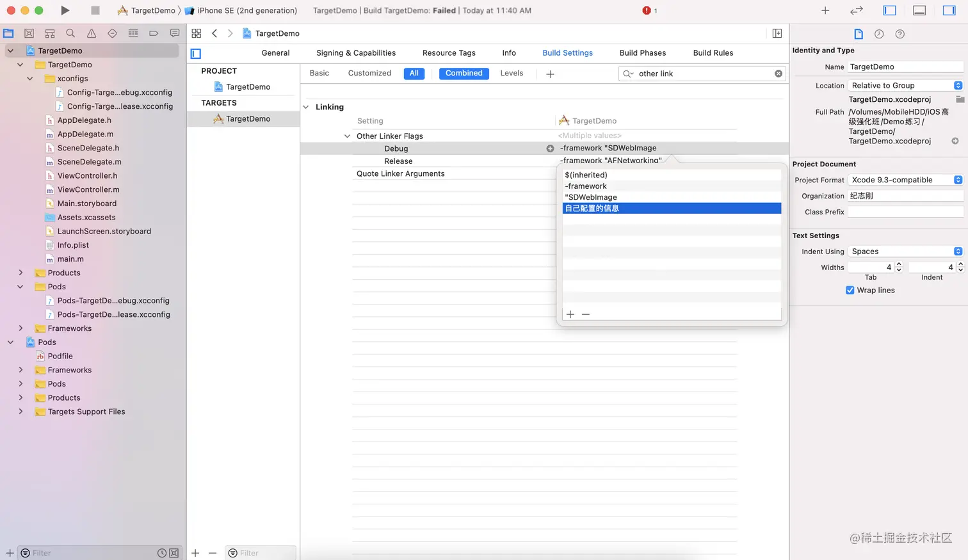
Task: Open the Build Rules tab
Action: (x=713, y=53)
